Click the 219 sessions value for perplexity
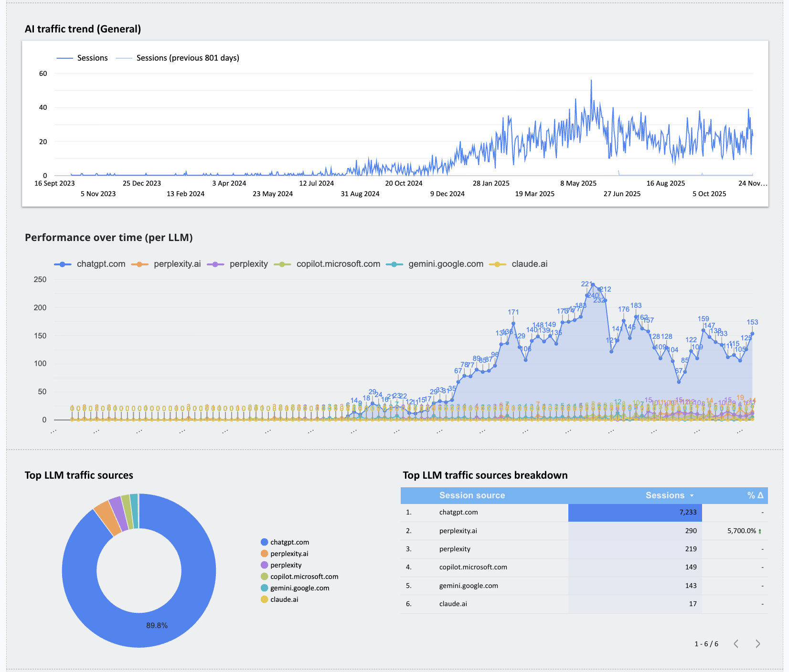 click(x=691, y=549)
